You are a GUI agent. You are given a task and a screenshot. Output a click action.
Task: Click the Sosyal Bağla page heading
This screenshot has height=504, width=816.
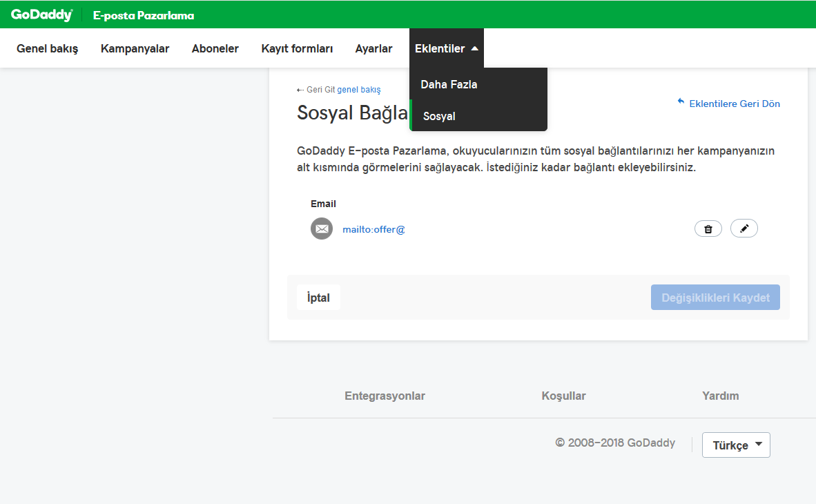click(x=352, y=113)
